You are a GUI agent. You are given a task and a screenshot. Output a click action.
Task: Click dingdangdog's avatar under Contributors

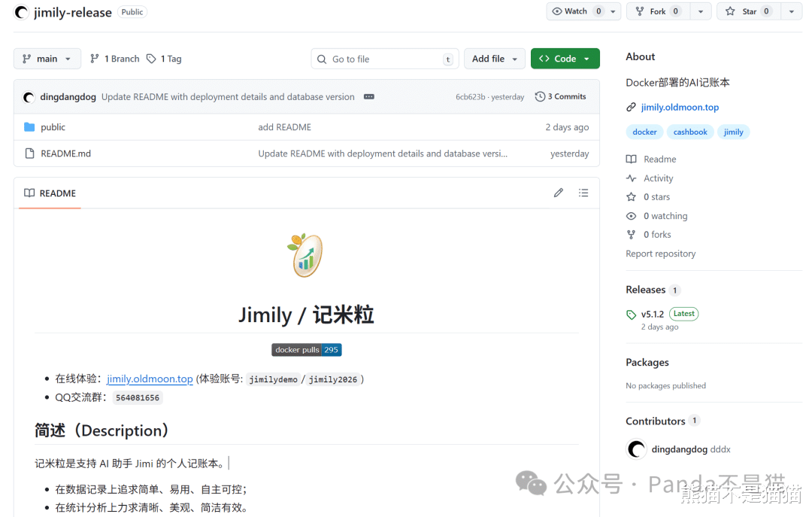(636, 449)
